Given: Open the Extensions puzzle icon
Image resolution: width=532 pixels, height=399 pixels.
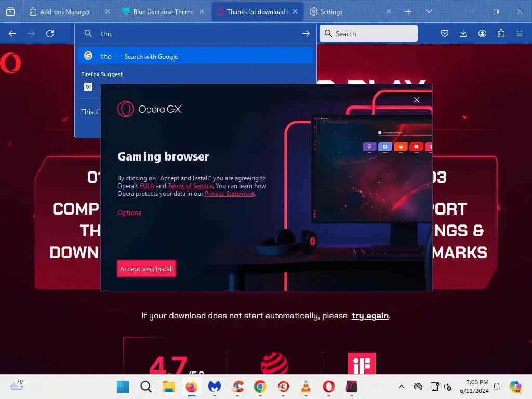Looking at the screenshot, I should 501,33.
